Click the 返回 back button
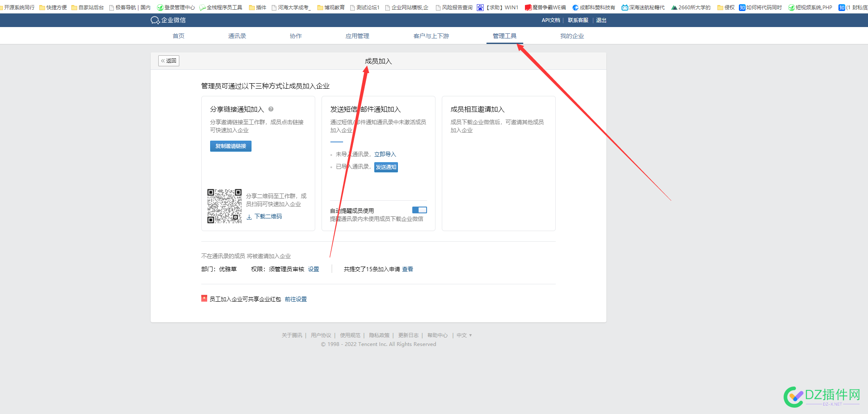 tap(169, 61)
